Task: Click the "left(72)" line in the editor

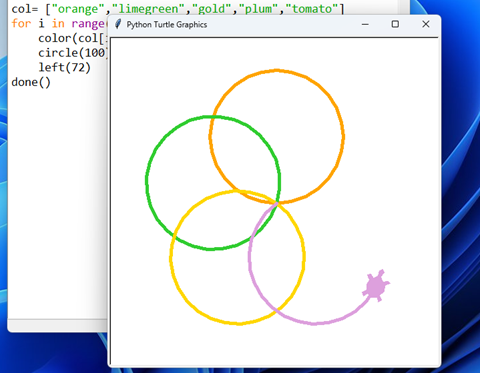Action: coord(64,67)
